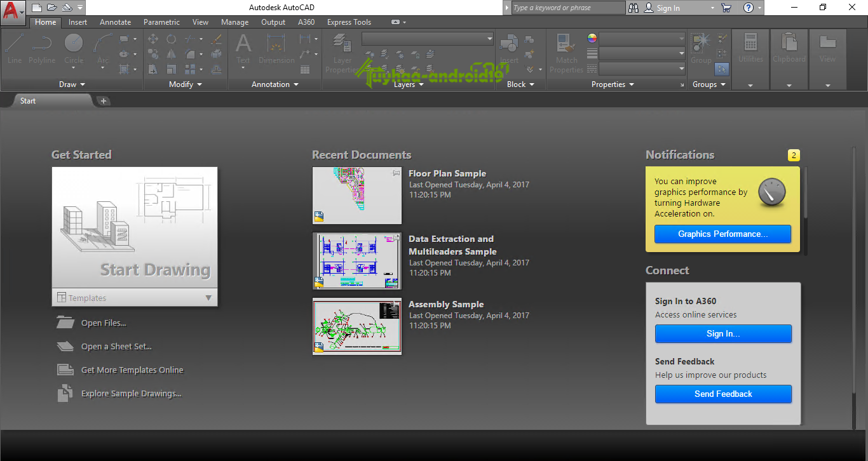Open the Clipboard panel dropdown
The image size is (868, 461).
[789, 85]
